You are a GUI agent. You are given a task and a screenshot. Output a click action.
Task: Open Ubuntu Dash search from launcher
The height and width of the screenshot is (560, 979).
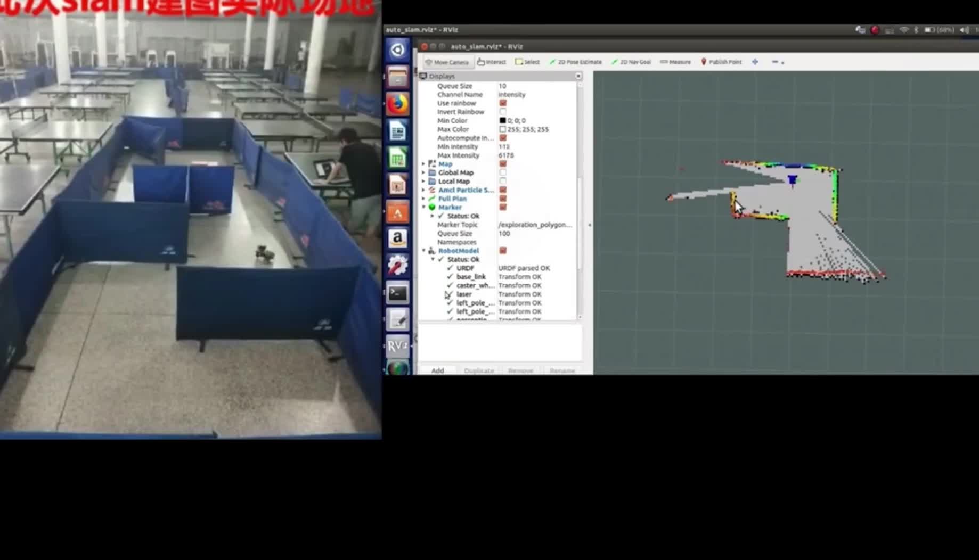(397, 50)
